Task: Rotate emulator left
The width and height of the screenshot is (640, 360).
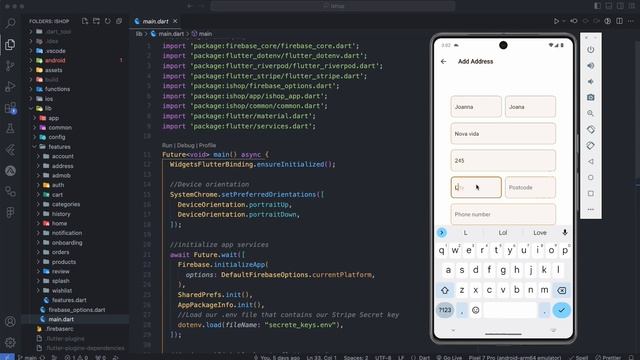Action: (591, 129)
